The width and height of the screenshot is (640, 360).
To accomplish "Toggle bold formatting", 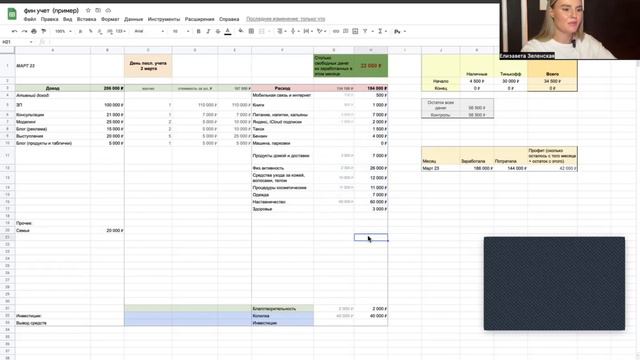I will coord(198,31).
